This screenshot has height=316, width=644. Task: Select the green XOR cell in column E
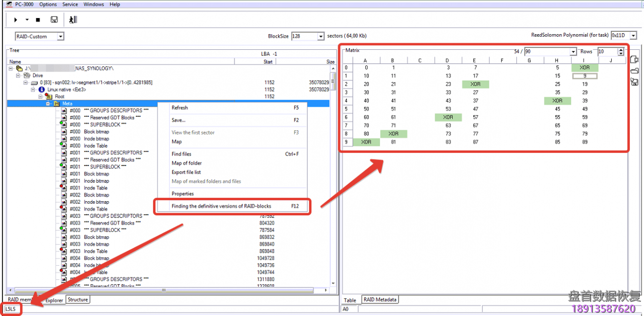click(x=475, y=84)
